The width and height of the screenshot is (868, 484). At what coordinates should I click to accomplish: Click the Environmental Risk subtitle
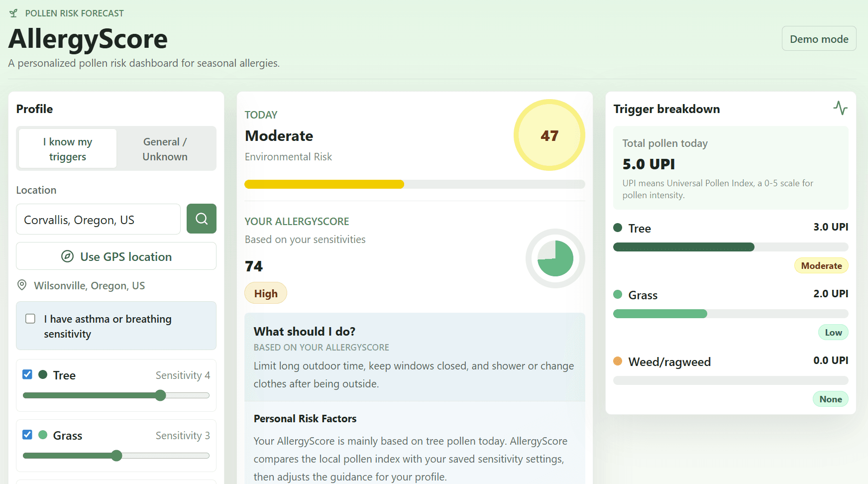[288, 157]
